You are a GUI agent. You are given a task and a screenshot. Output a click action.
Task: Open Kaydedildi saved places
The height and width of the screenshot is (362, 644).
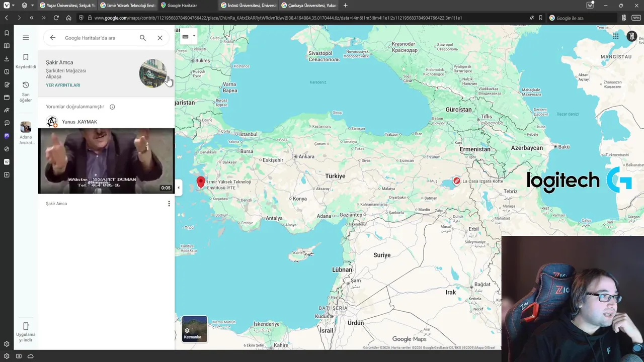pos(26,61)
